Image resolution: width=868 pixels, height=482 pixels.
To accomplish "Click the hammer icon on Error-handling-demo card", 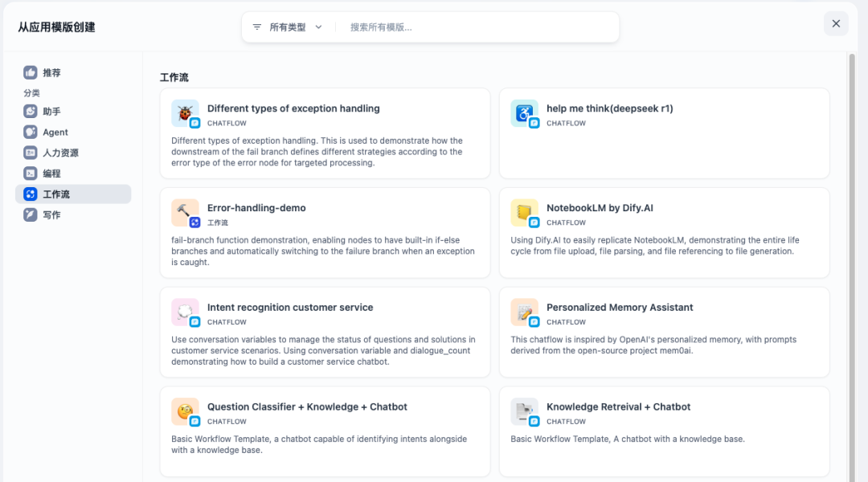I will (185, 212).
